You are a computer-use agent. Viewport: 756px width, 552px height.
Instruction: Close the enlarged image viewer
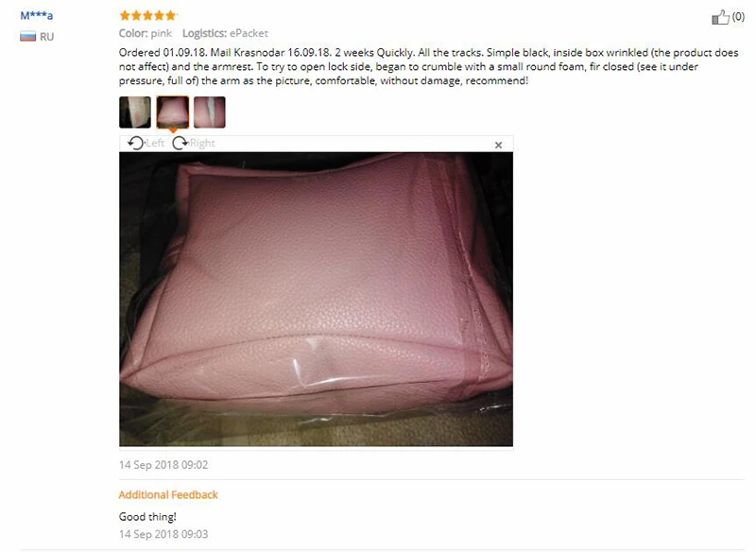tap(499, 145)
